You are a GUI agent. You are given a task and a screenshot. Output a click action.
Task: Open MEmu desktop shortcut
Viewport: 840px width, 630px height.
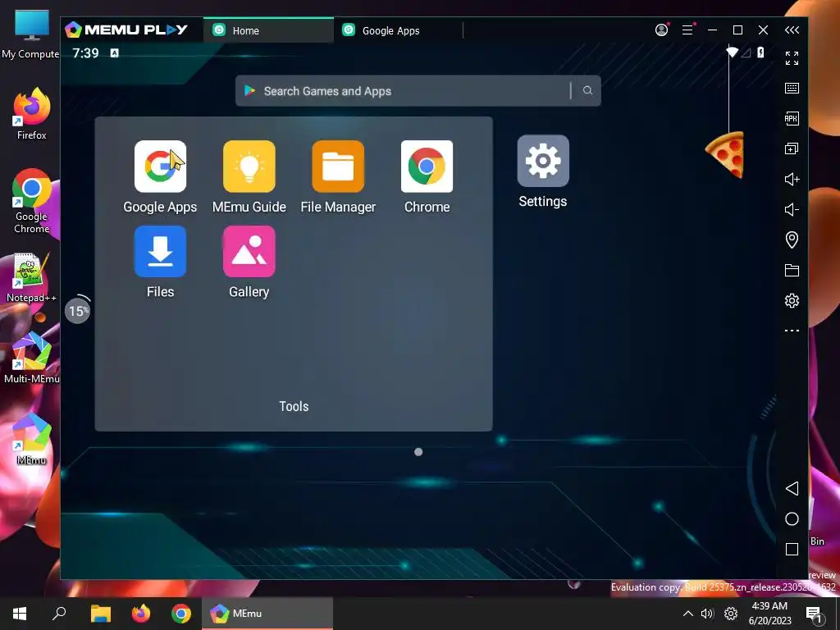coord(32,440)
